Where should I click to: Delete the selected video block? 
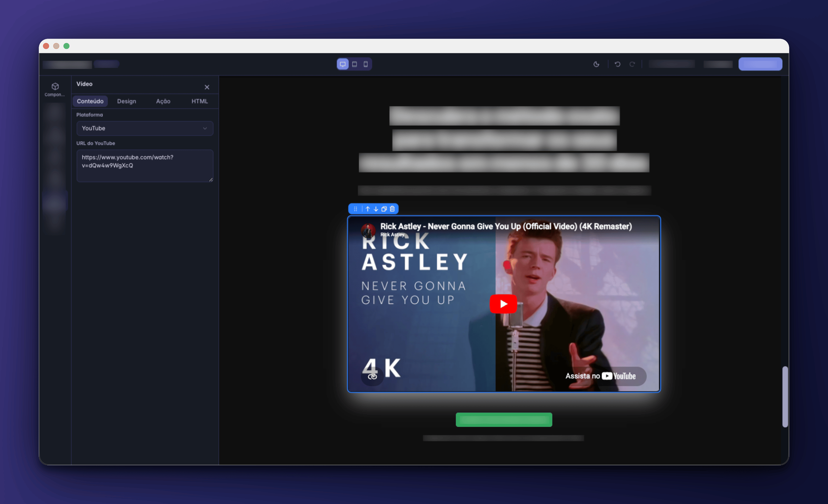pyautogui.click(x=392, y=209)
